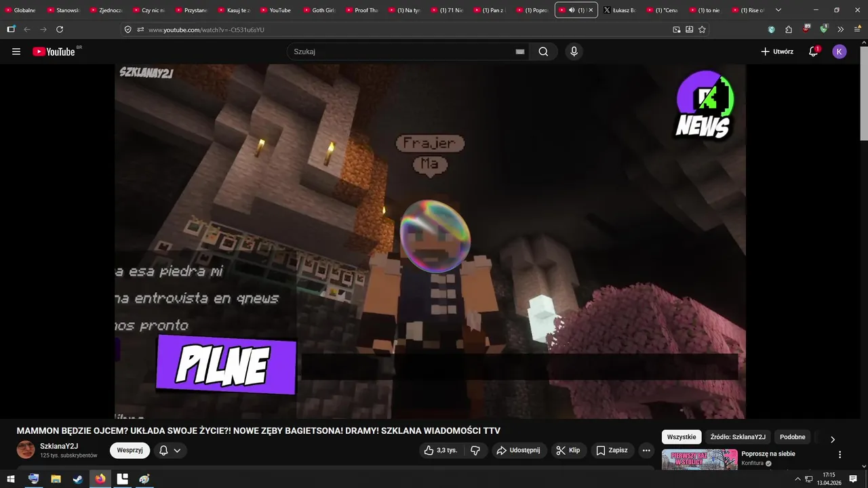Screen dimensions: 868x488
Task: Bookmark this page with the star
Action: (x=702, y=30)
